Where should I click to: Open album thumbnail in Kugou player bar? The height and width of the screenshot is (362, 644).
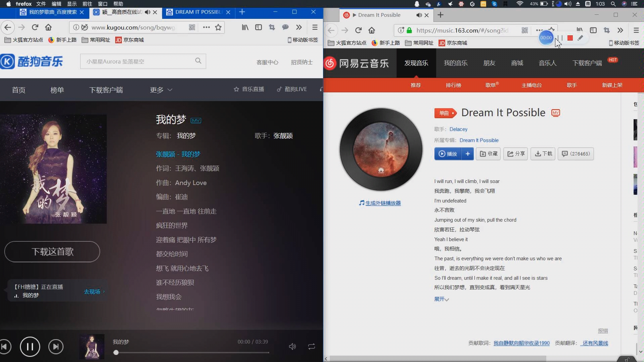pyautogui.click(x=92, y=347)
